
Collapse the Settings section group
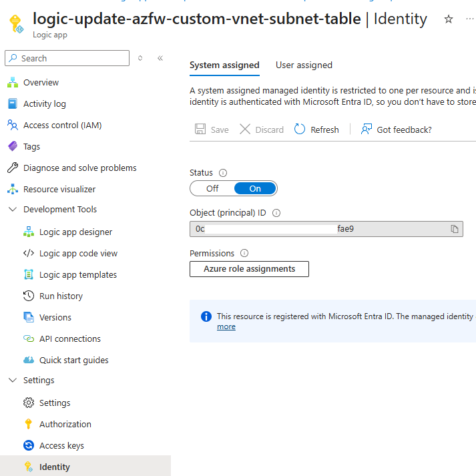12,380
